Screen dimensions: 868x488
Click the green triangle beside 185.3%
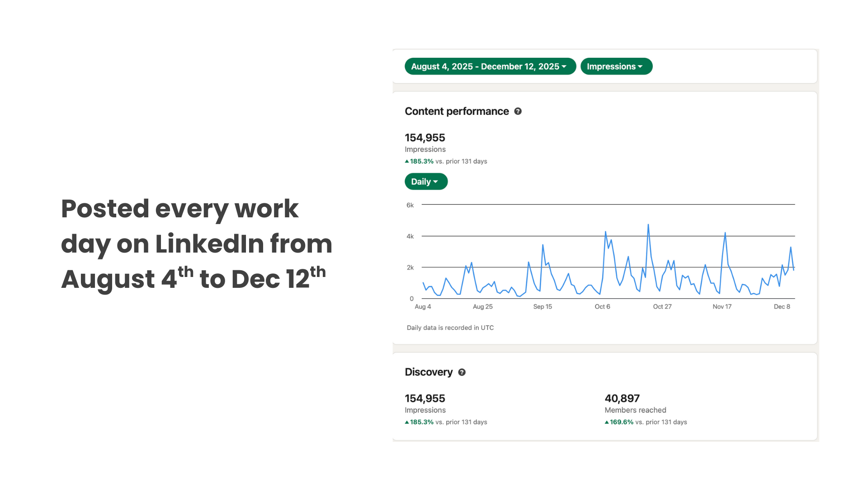tap(406, 161)
